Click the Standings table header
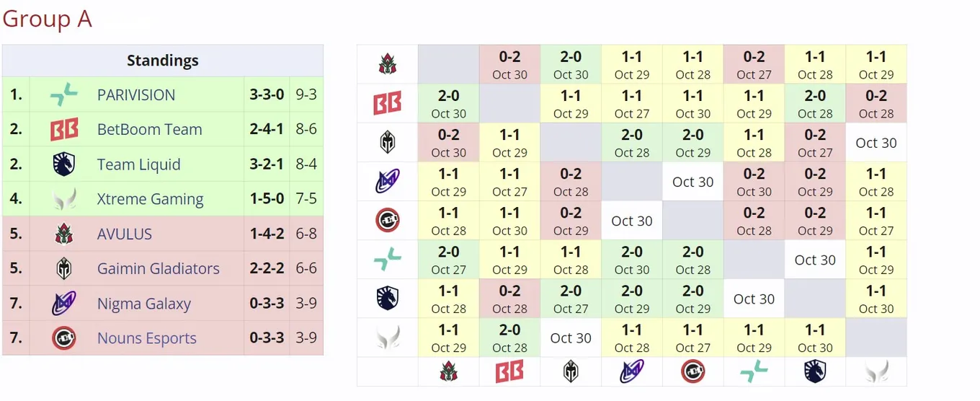The height and width of the screenshot is (401, 980). click(x=163, y=61)
